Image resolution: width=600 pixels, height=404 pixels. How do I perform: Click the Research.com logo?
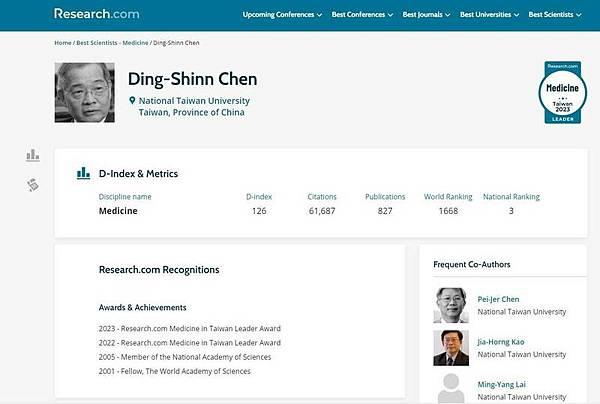click(x=97, y=15)
